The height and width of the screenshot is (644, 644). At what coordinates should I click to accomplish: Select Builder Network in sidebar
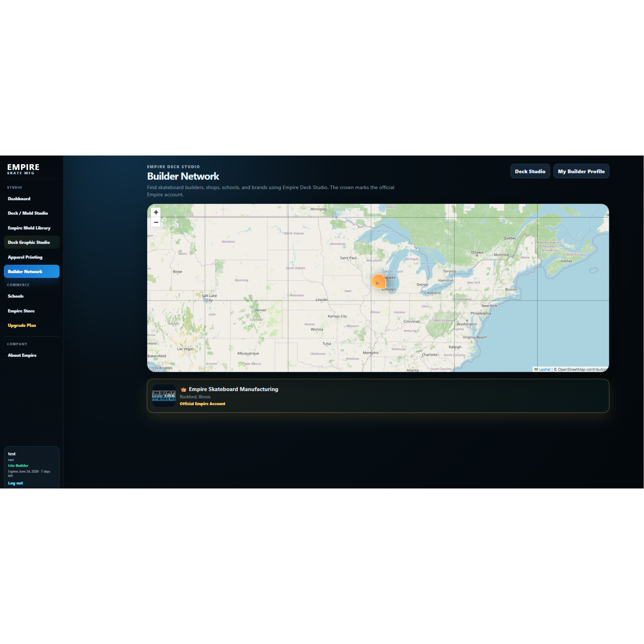click(32, 271)
